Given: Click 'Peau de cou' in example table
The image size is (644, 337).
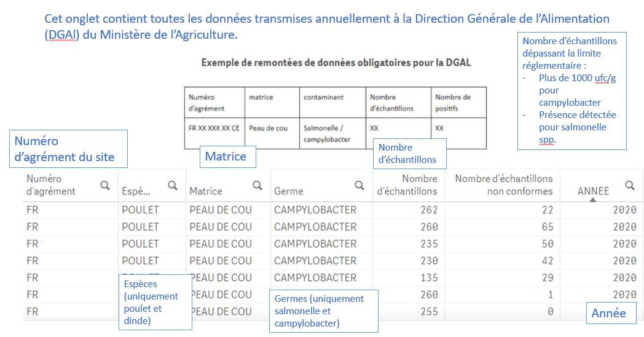Looking at the screenshot, I should (268, 129).
